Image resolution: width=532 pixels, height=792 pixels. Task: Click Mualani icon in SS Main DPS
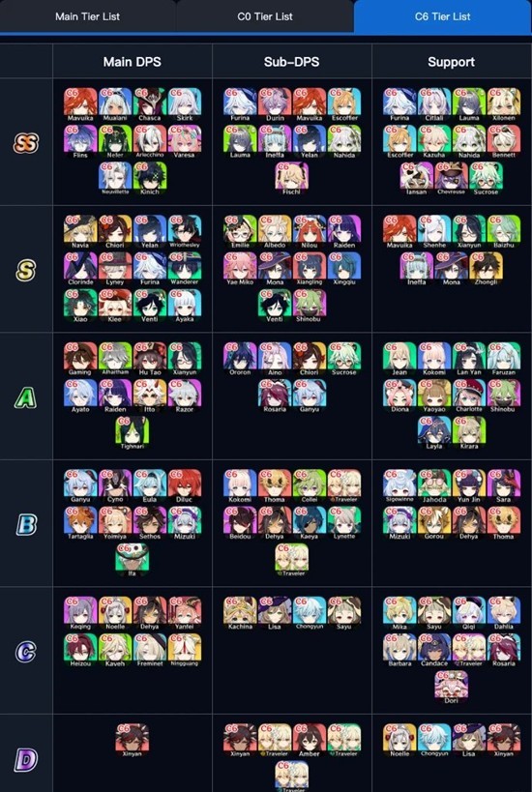(x=115, y=104)
